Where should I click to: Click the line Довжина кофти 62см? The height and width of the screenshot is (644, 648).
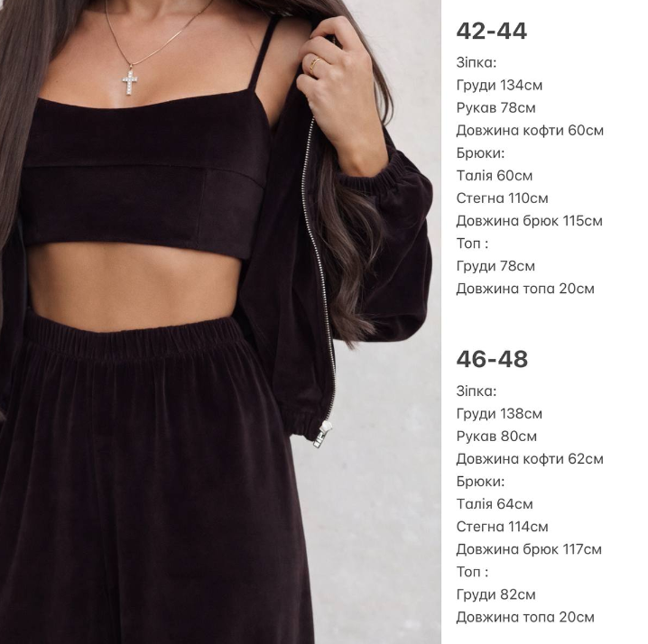530,459
